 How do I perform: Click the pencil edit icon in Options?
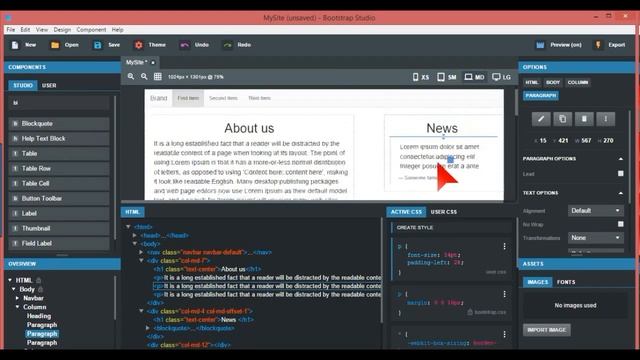pos(541,119)
